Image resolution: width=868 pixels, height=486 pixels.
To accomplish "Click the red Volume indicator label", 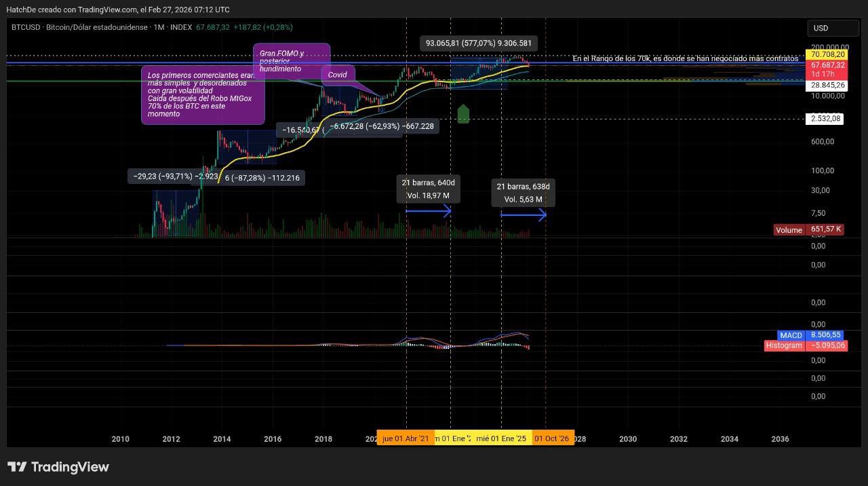I will (789, 230).
